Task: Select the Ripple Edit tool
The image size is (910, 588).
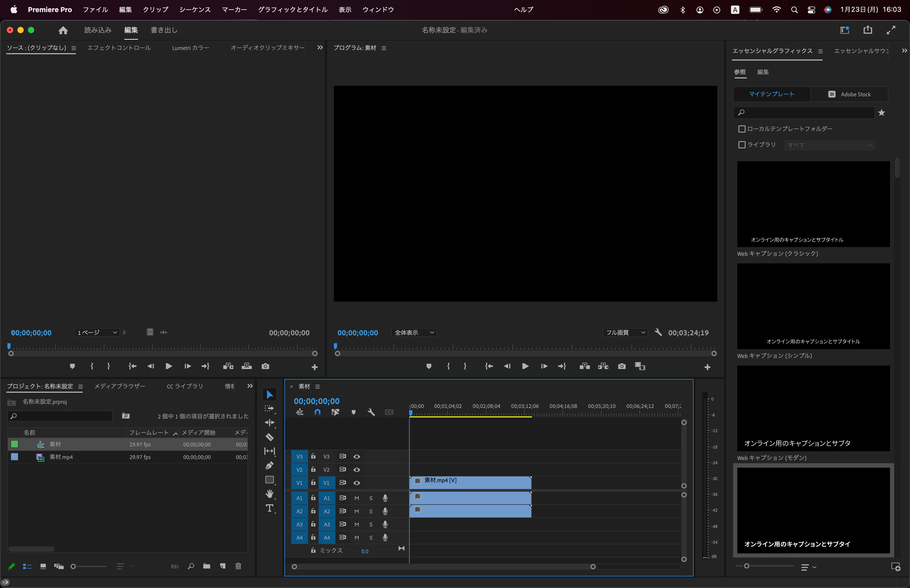Action: (x=270, y=423)
